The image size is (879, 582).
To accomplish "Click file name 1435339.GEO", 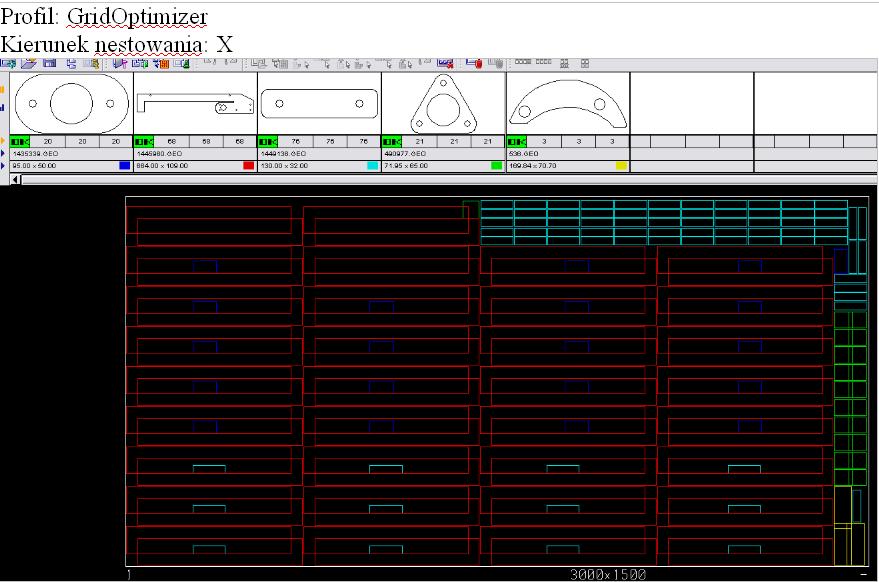I will click(x=35, y=154).
